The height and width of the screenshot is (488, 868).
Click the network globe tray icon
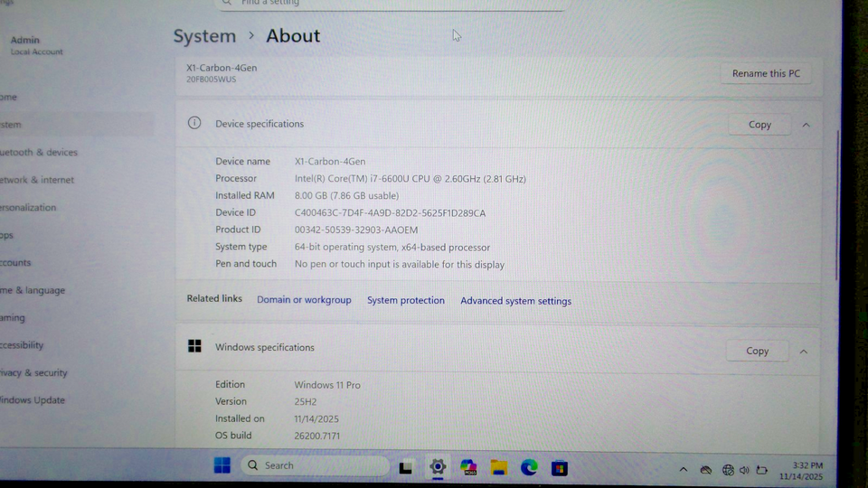(x=728, y=470)
